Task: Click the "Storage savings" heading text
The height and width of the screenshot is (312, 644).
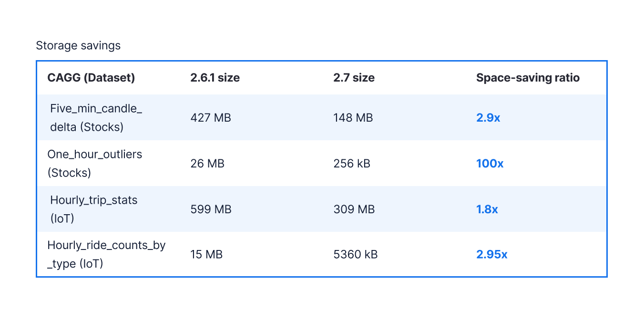Action: 78,46
